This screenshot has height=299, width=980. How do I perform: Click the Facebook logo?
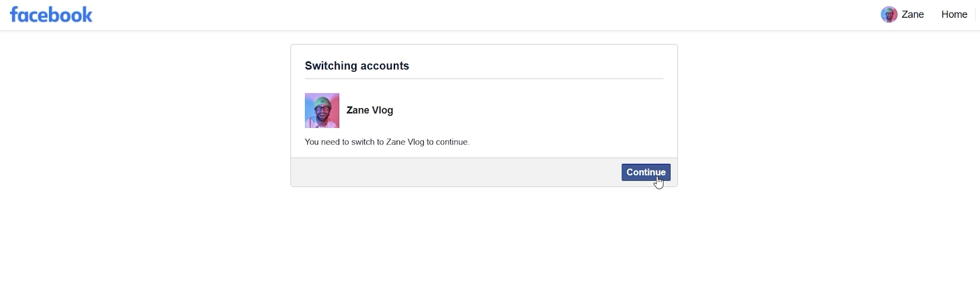(51, 15)
